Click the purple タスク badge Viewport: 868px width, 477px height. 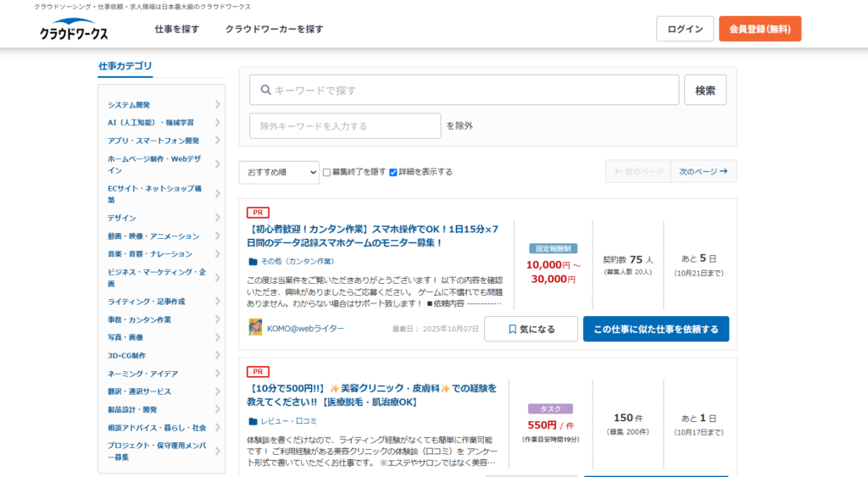pos(550,408)
